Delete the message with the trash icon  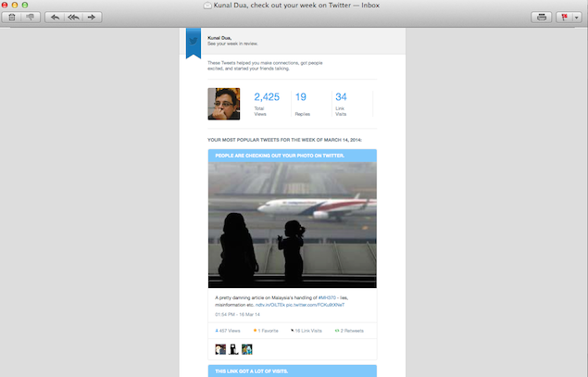point(12,18)
